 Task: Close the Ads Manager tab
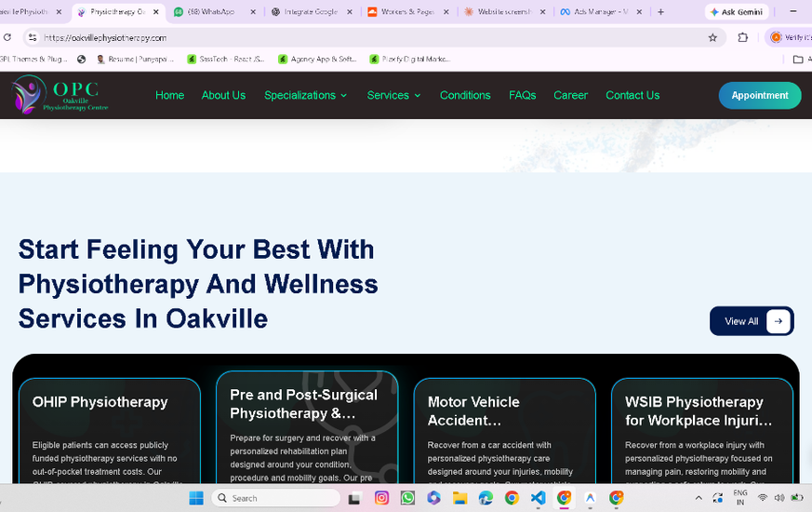pyautogui.click(x=639, y=11)
